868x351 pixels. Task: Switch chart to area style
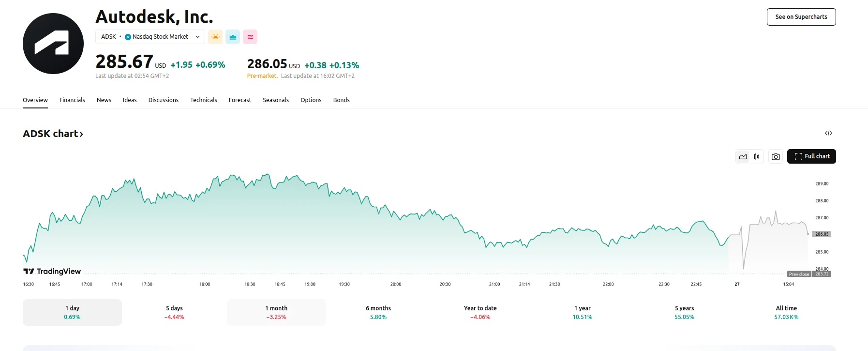[x=743, y=156]
